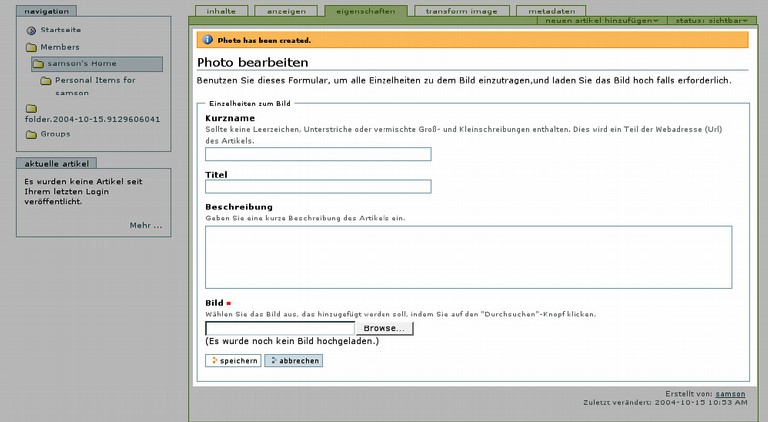Click the info icon in the notification

[207, 40]
